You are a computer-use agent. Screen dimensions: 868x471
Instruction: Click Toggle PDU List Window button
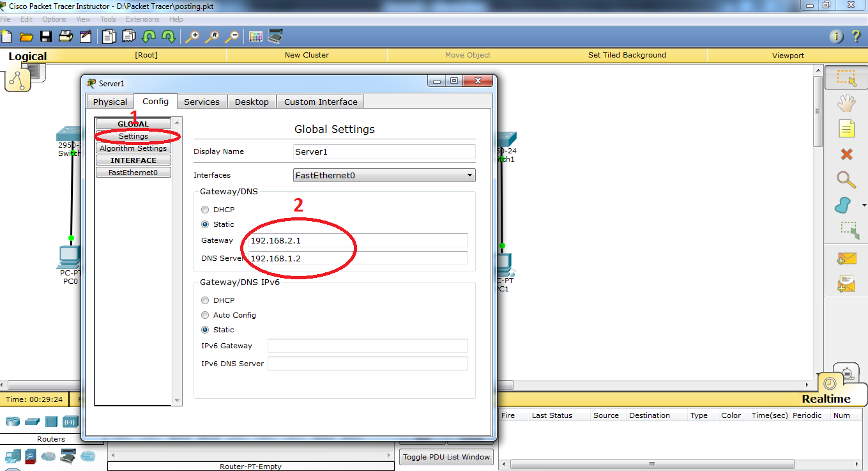pos(446,457)
